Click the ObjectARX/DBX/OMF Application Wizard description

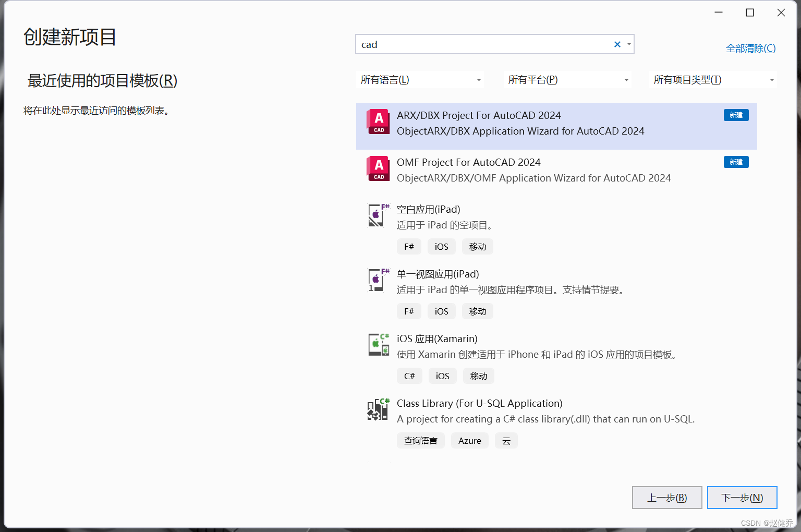tap(534, 178)
